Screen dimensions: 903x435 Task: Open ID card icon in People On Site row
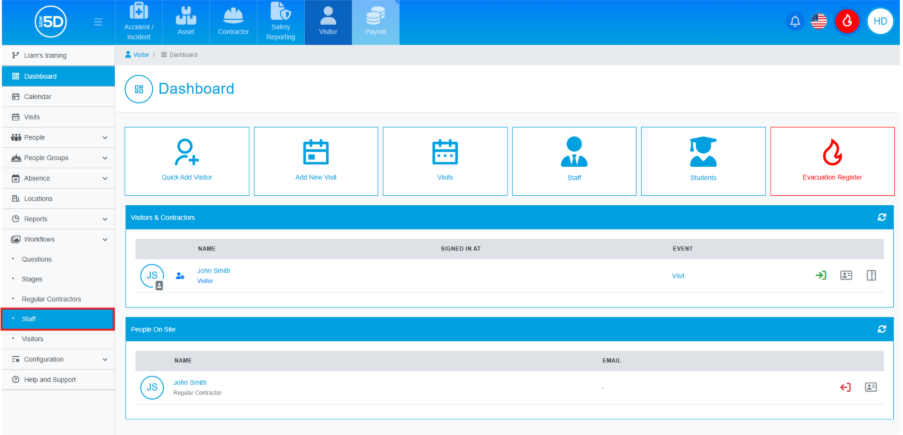click(870, 387)
